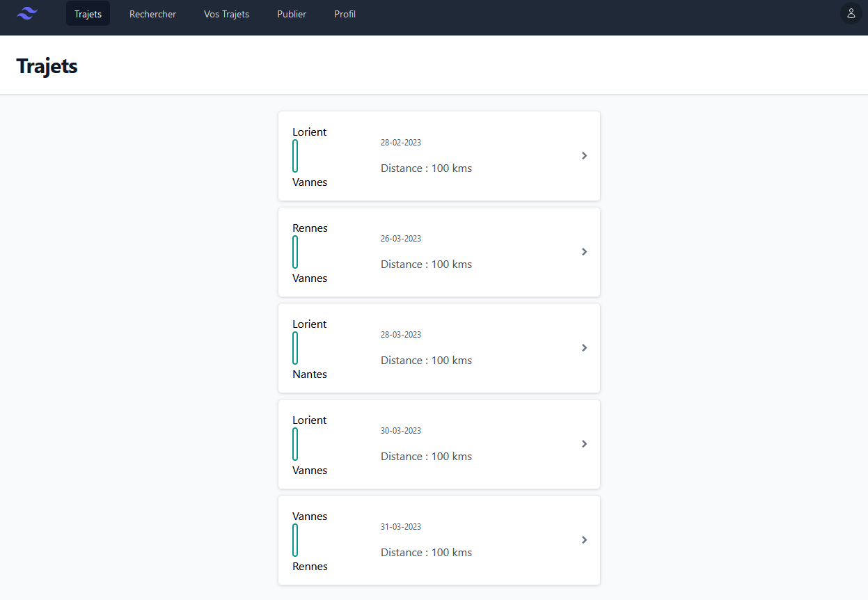Click Lorient departure in the 28-03-2023 card
Image resolution: width=868 pixels, height=600 pixels.
(310, 324)
